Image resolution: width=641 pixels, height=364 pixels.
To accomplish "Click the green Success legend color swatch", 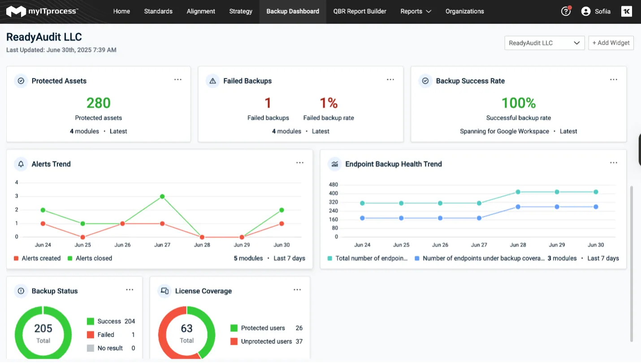I will tap(91, 321).
